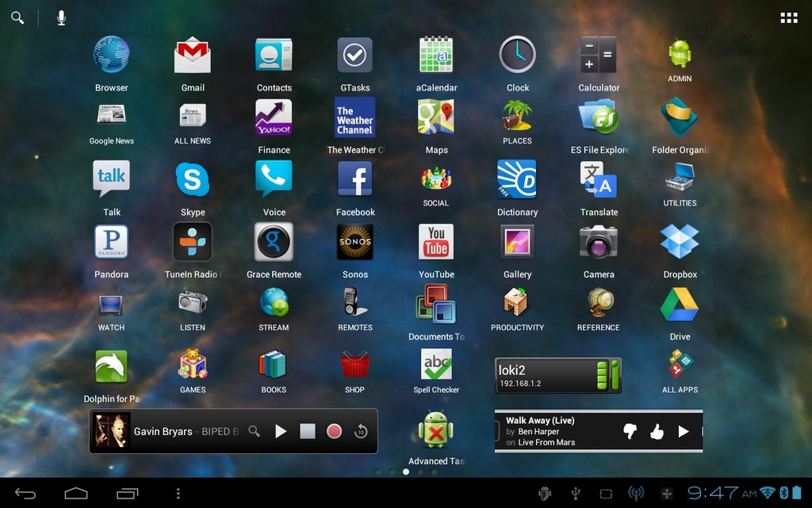Open the ADMIN folder
This screenshot has height=508, width=812.
click(x=680, y=53)
